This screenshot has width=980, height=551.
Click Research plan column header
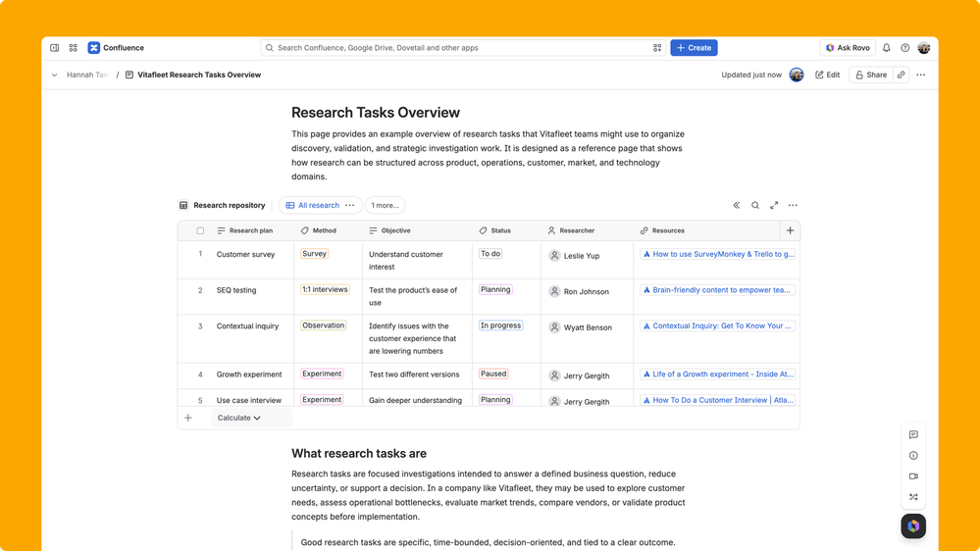pyautogui.click(x=245, y=230)
